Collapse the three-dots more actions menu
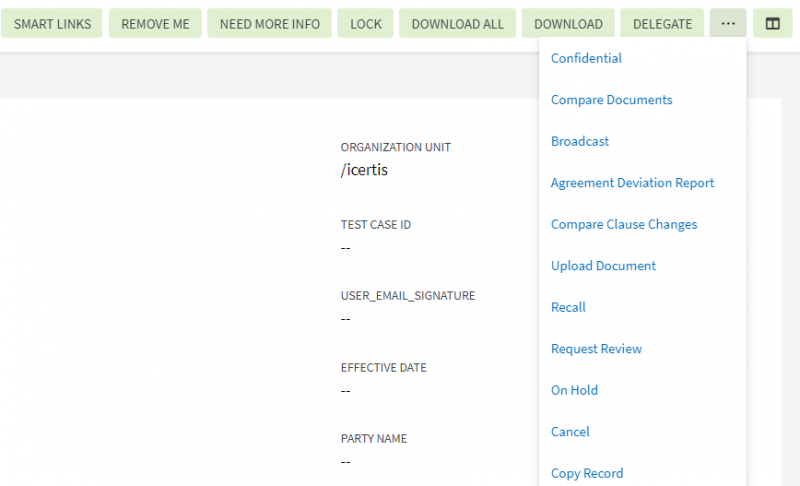The image size is (800, 486). coord(728,24)
